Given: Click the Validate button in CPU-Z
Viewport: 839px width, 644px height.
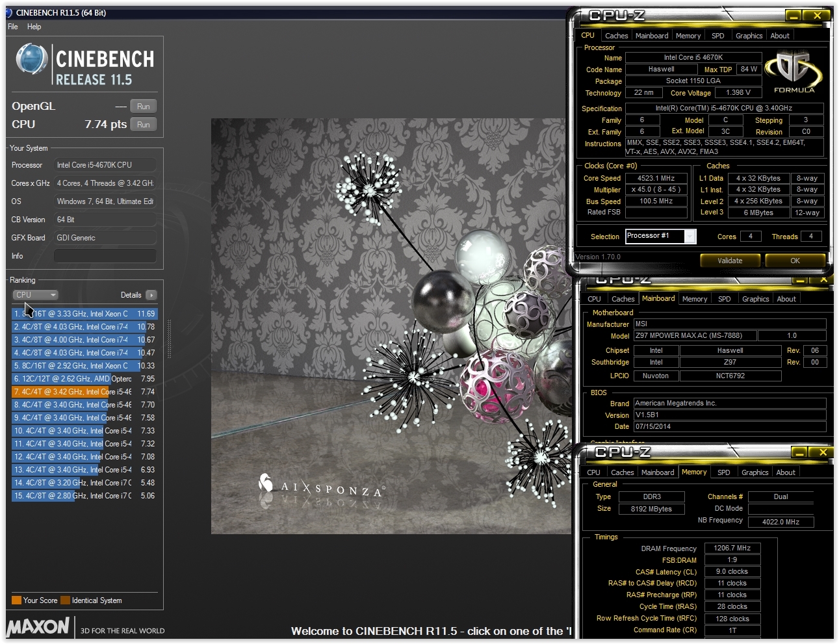Looking at the screenshot, I should (x=730, y=261).
